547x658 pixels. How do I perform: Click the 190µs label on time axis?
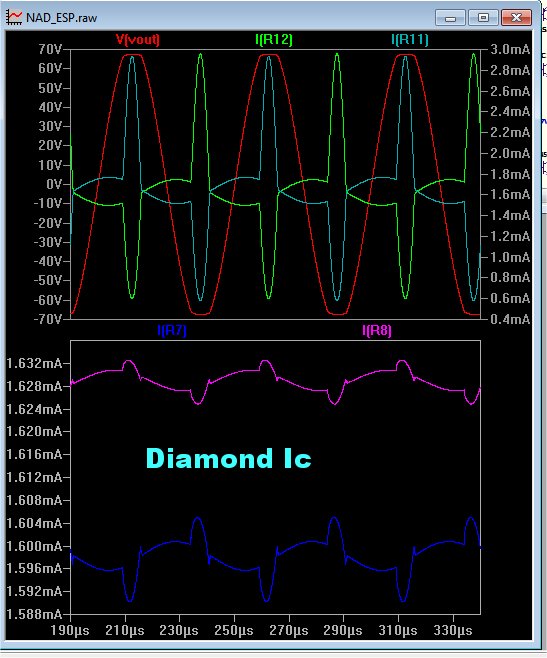coord(70,630)
